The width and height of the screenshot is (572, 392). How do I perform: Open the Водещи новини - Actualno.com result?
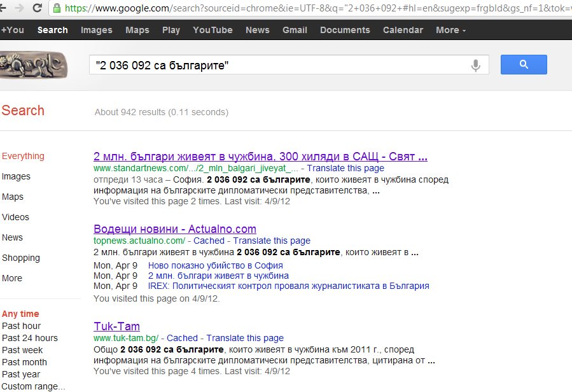point(174,229)
